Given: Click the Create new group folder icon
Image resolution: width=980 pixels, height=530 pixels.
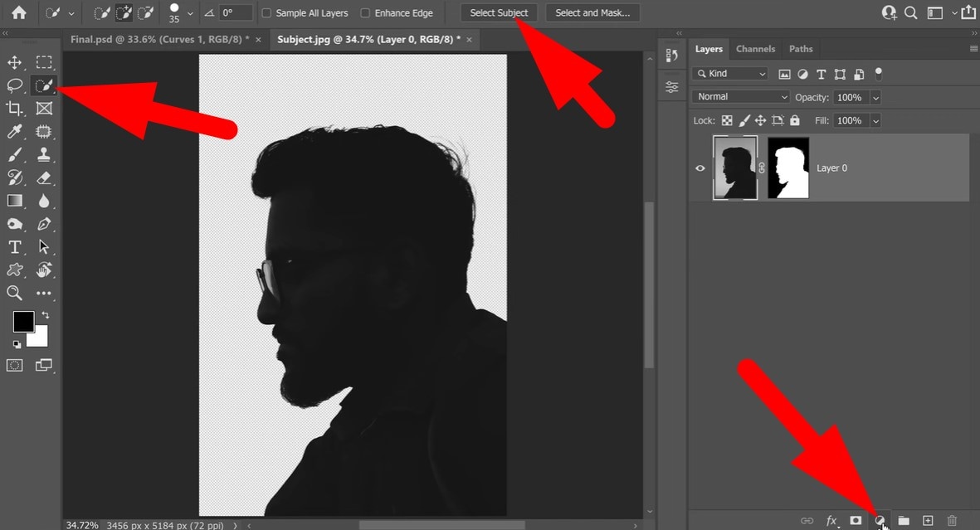Looking at the screenshot, I should click(904, 520).
